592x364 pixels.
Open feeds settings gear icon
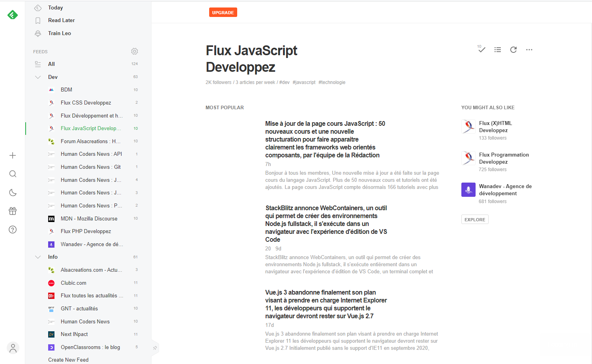point(135,51)
